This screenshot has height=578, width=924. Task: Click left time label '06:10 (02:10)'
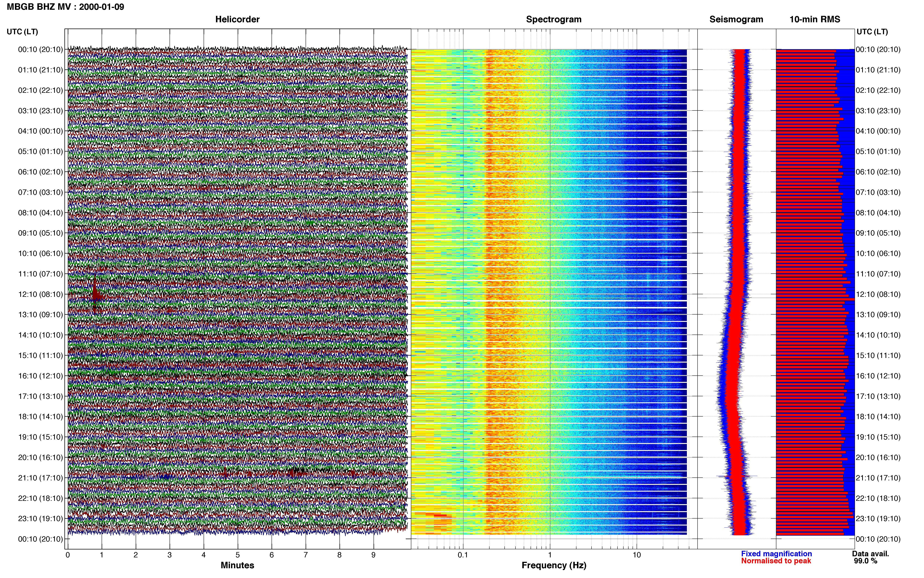[x=41, y=172]
